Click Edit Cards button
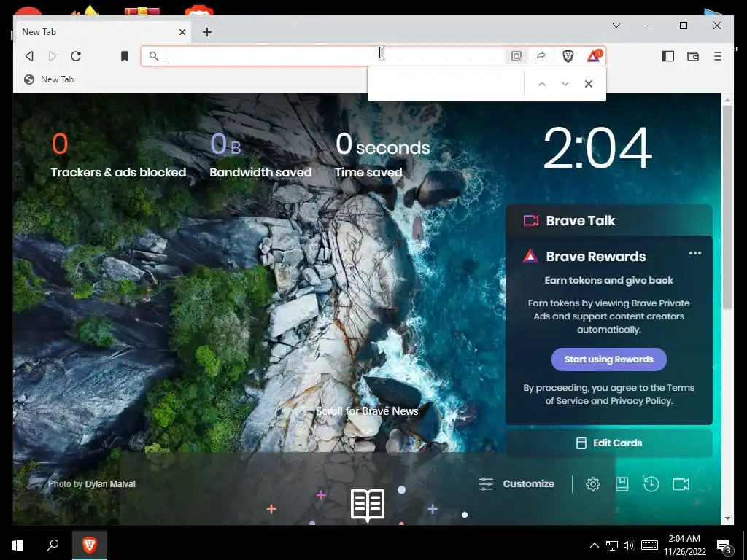The width and height of the screenshot is (747, 560). 609,443
